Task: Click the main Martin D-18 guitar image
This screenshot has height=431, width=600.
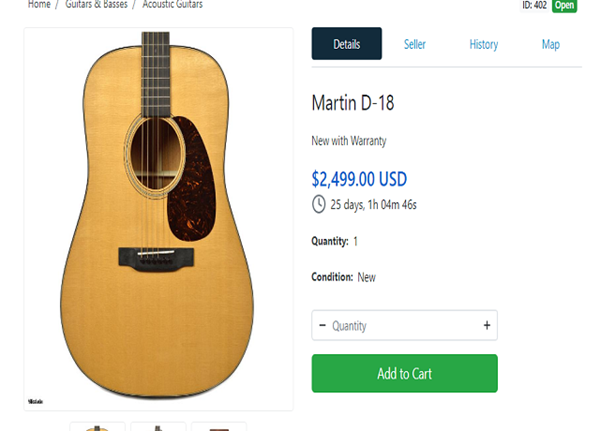Action: click(x=158, y=218)
